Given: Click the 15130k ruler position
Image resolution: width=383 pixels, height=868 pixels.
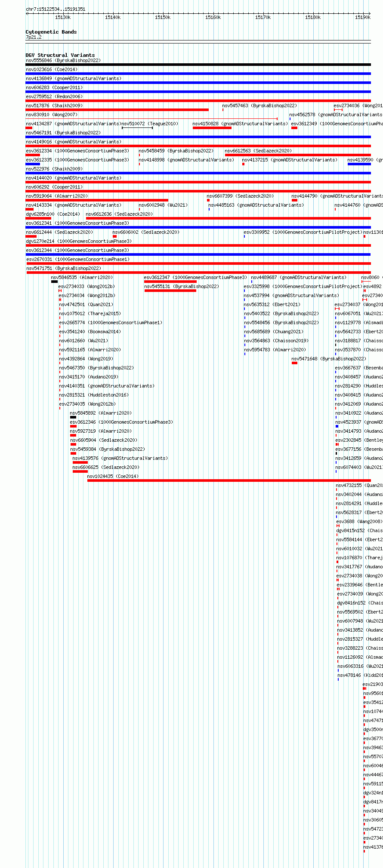Looking at the screenshot, I should (x=63, y=17).
